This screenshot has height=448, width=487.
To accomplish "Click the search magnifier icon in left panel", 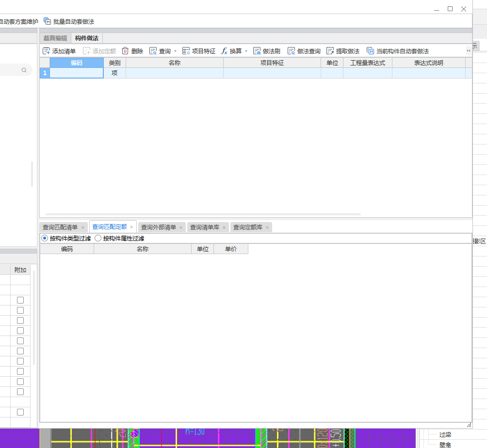I will click(x=24, y=70).
